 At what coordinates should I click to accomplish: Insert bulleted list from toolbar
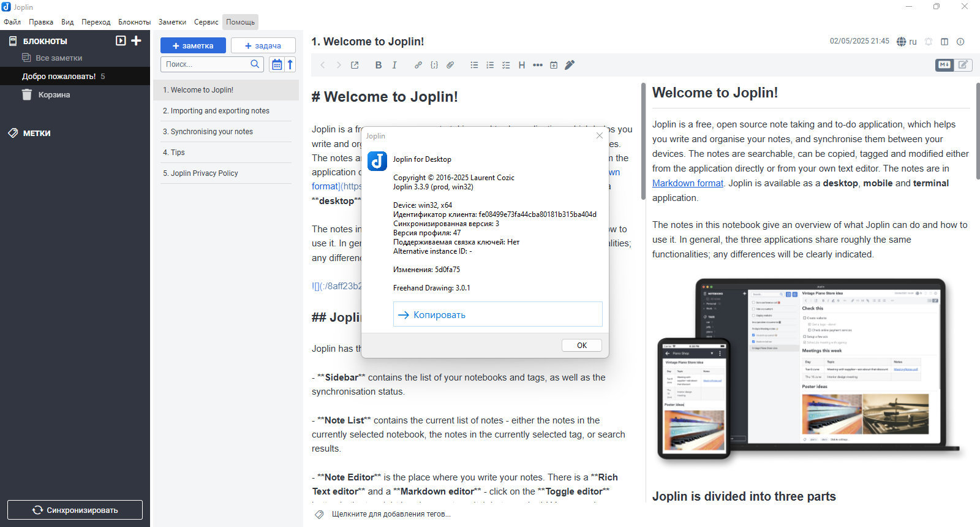click(474, 65)
